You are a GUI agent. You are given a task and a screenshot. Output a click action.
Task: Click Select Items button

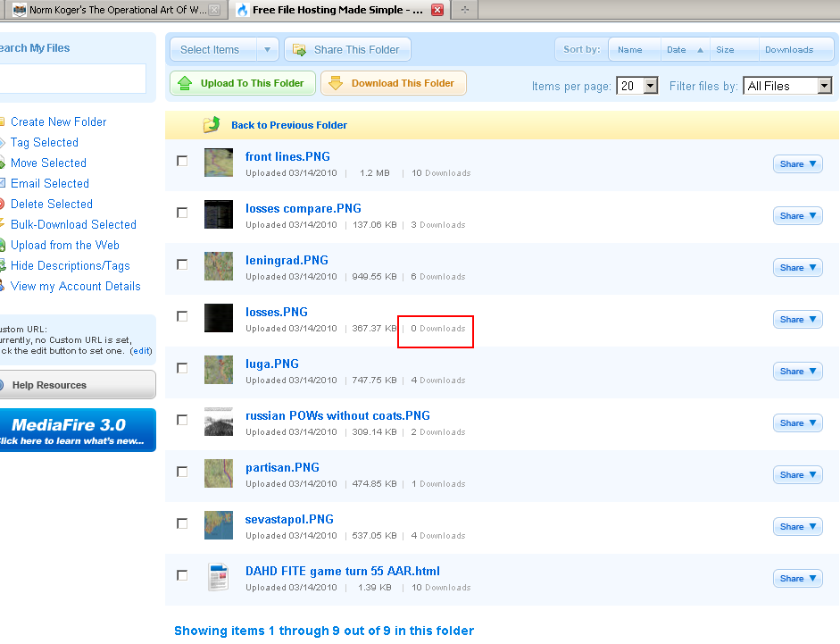coord(213,50)
